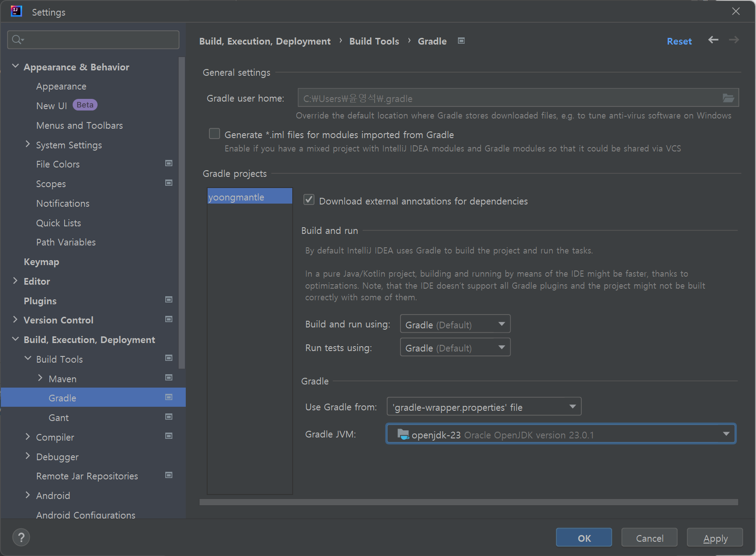Open Scopes settings
The image size is (756, 556).
[51, 184]
